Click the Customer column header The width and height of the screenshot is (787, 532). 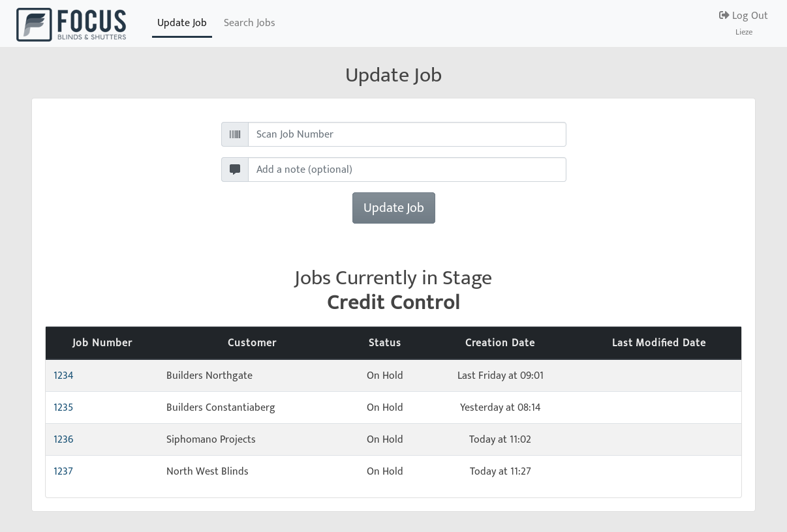(x=252, y=343)
